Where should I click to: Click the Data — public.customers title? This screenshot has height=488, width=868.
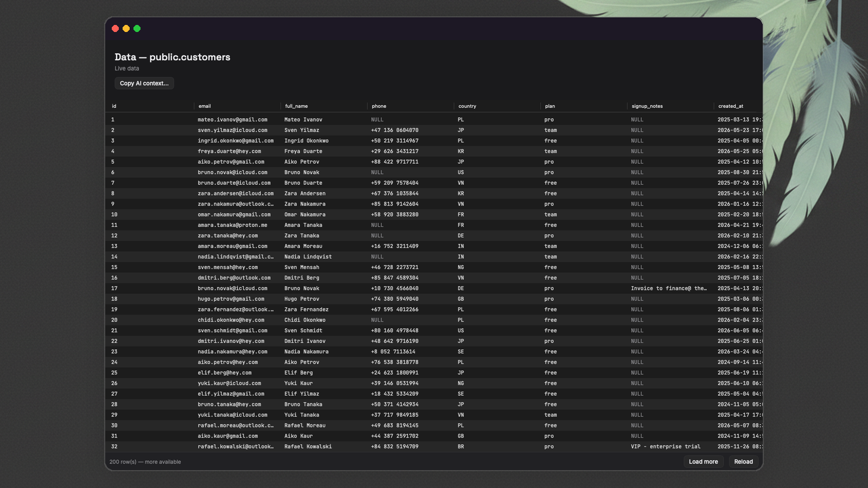(x=173, y=57)
